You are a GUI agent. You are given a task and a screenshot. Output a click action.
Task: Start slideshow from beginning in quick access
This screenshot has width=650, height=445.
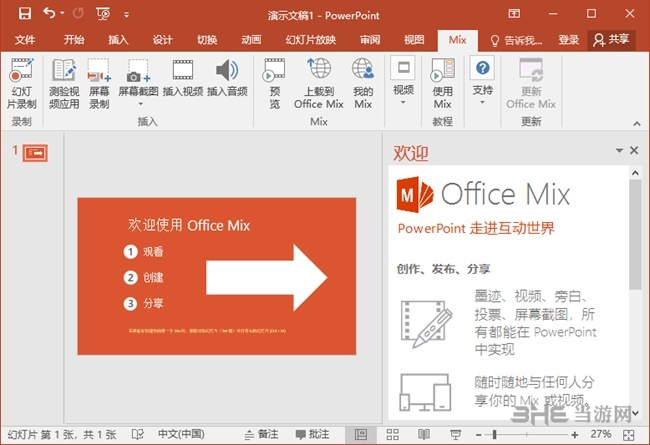point(103,14)
